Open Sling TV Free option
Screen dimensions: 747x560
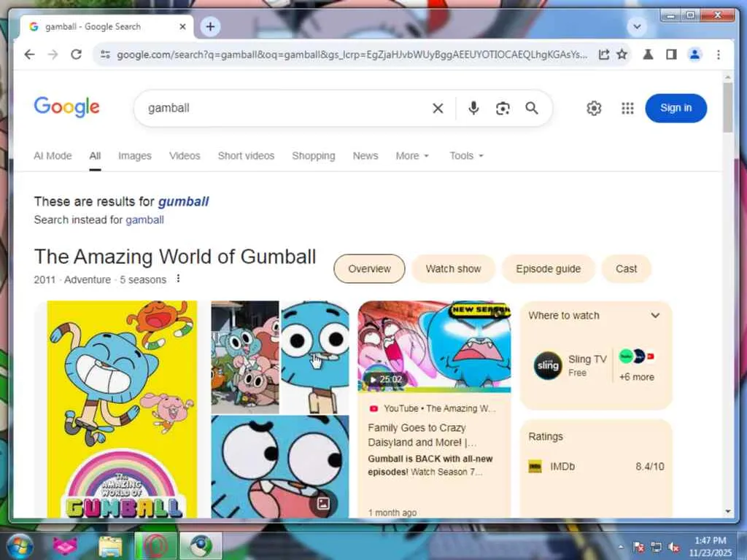click(570, 365)
